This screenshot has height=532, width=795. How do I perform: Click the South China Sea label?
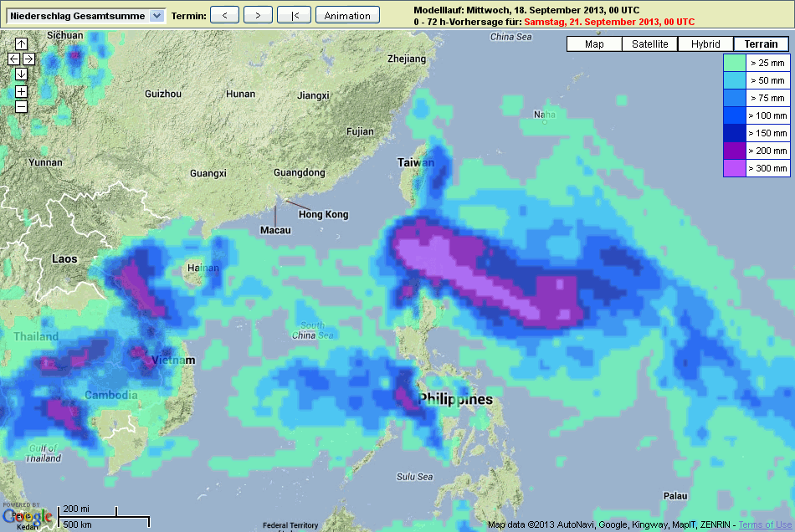click(x=312, y=330)
